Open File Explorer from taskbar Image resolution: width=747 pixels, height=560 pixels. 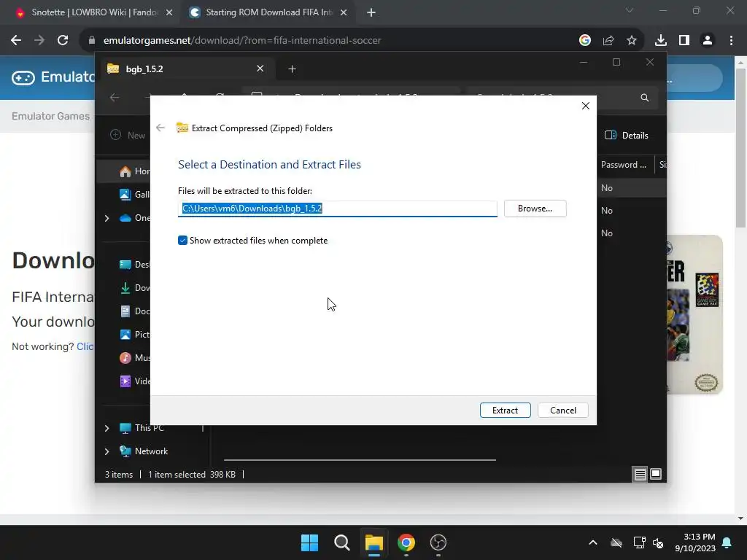(374, 542)
